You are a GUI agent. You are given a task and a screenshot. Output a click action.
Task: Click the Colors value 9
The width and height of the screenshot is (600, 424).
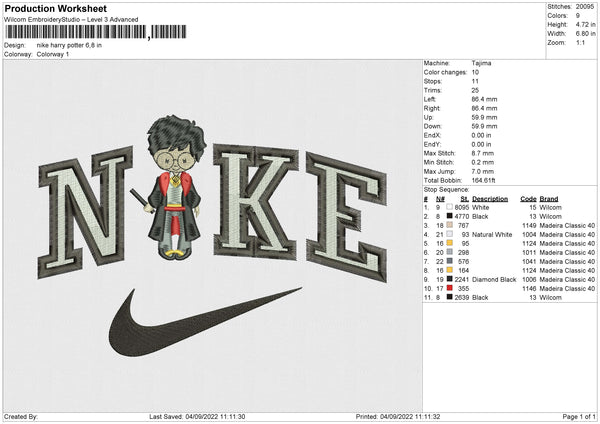578,16
